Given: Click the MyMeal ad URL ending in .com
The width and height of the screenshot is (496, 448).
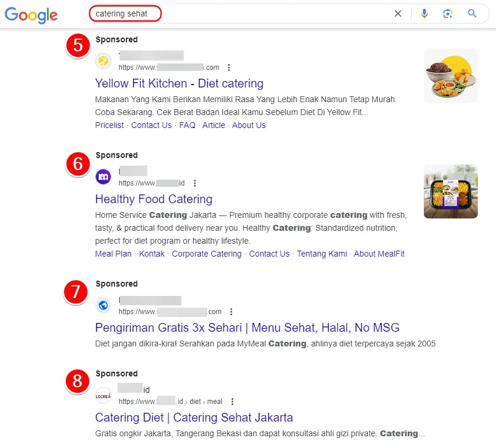Looking at the screenshot, I should pos(170,312).
